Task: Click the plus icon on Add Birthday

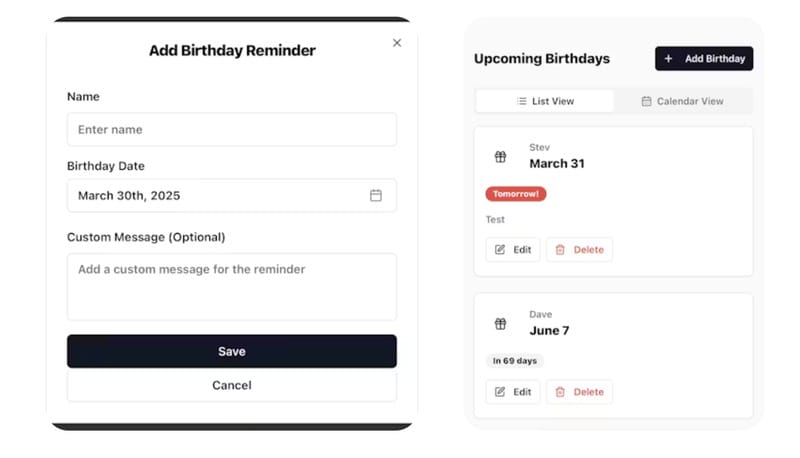Action: [x=669, y=59]
